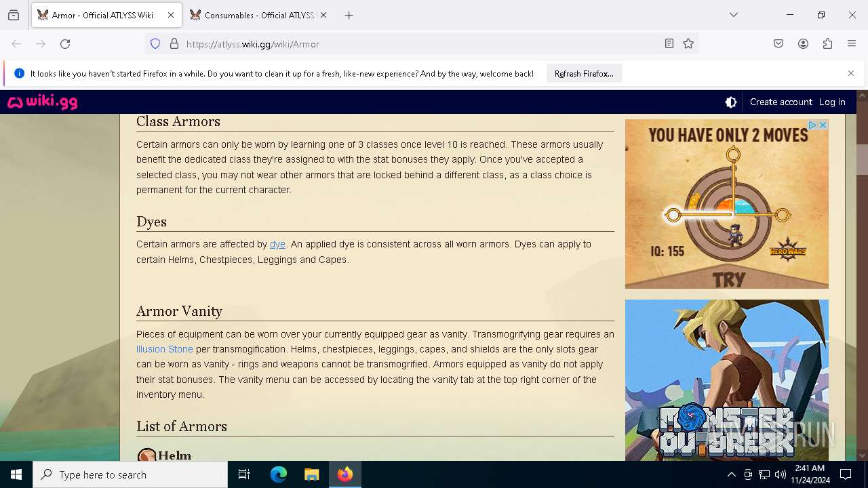Open File Explorer from the taskbar
The image size is (868, 488).
[311, 474]
